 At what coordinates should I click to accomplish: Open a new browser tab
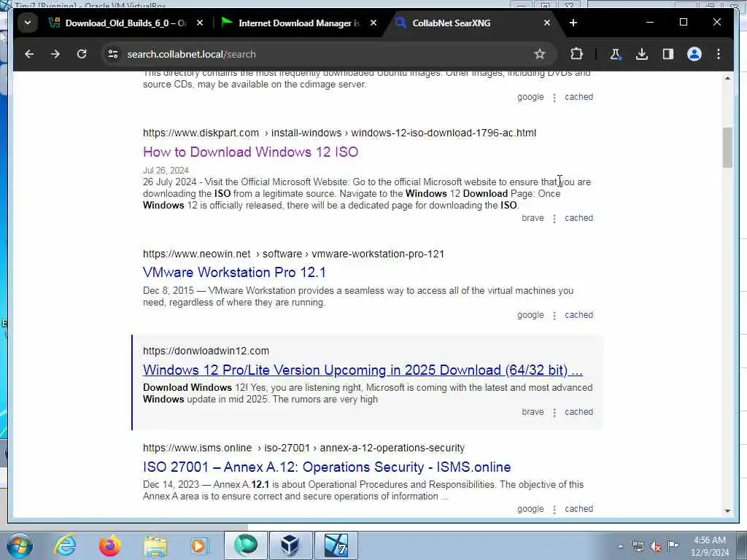click(573, 23)
